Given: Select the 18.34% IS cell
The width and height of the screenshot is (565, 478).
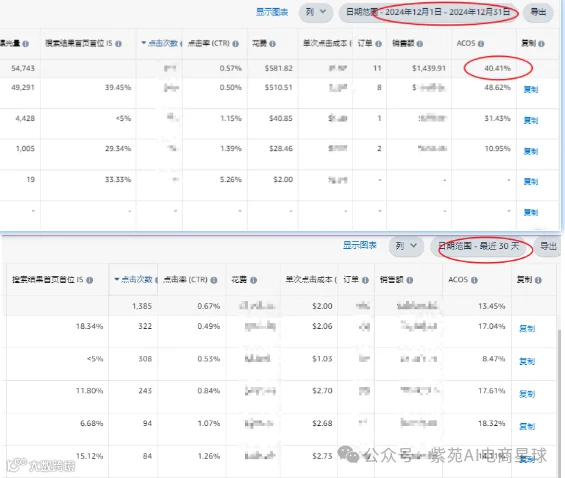Looking at the screenshot, I should point(89,326).
